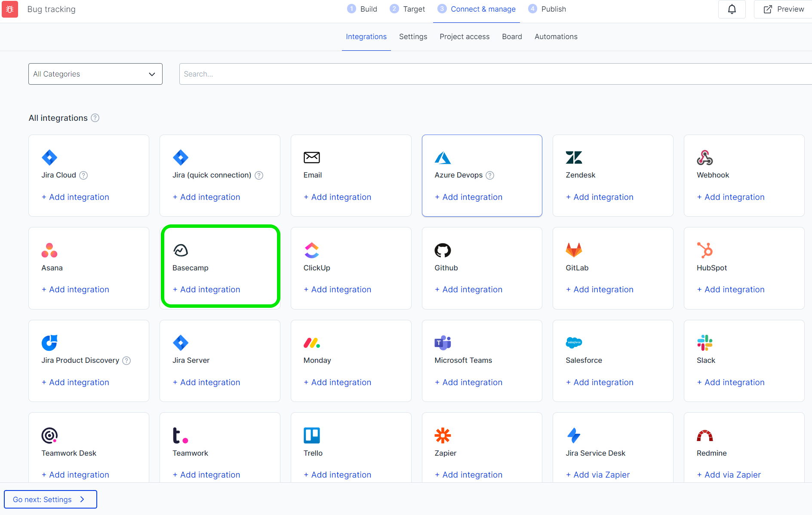812x515 pixels.
Task: Add integration for Salesforce
Action: click(x=600, y=382)
